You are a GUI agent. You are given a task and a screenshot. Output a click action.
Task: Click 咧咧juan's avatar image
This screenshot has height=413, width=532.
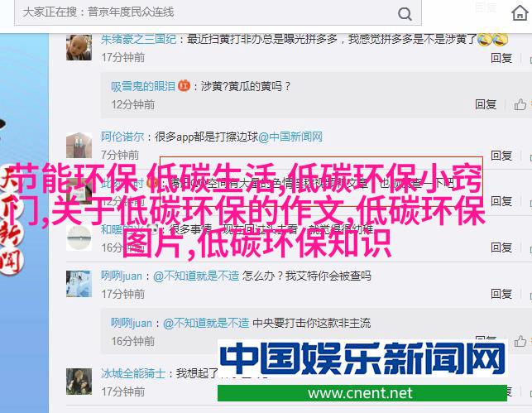click(x=79, y=284)
